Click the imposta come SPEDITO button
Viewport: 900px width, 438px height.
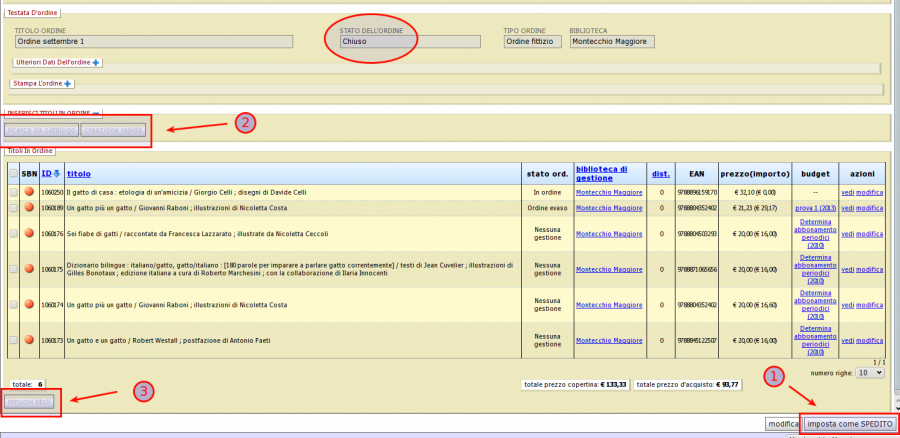point(851,424)
